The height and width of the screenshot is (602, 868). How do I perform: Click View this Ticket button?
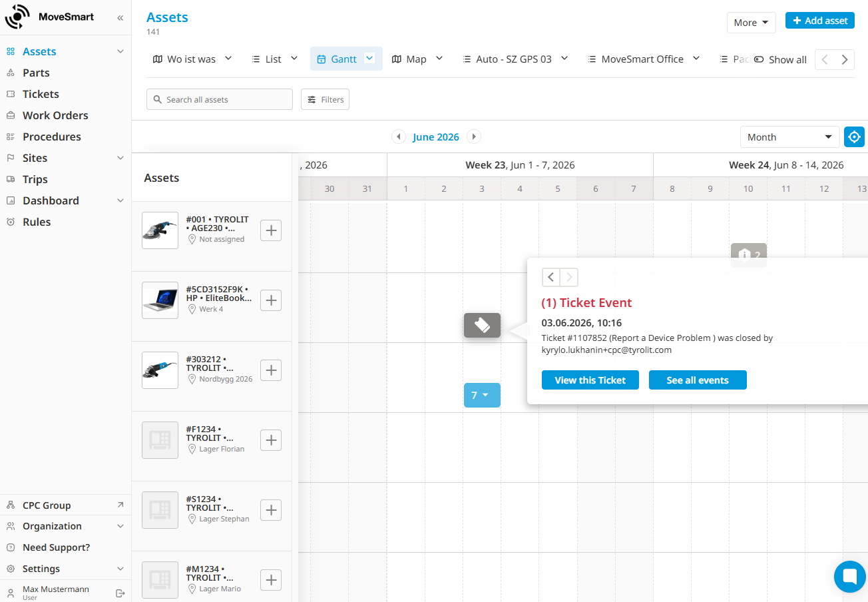pos(590,380)
